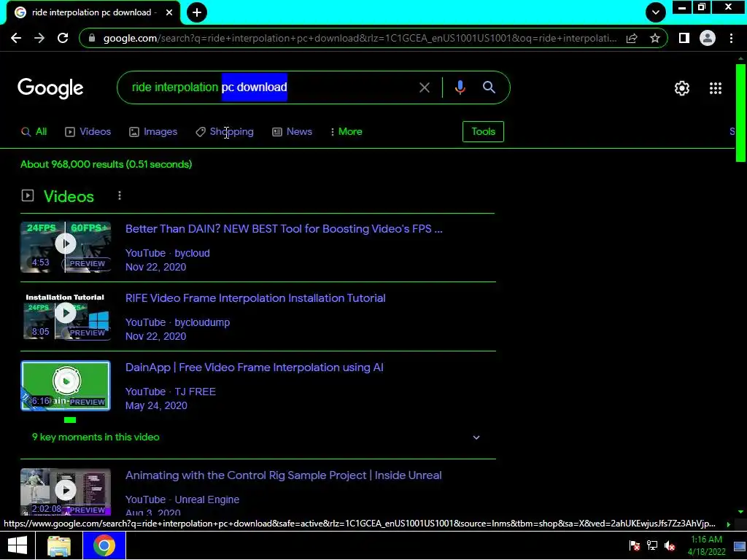Play the 24FPS 60FPS video thumbnail
Viewport: 747px width, 560px height.
(66, 247)
